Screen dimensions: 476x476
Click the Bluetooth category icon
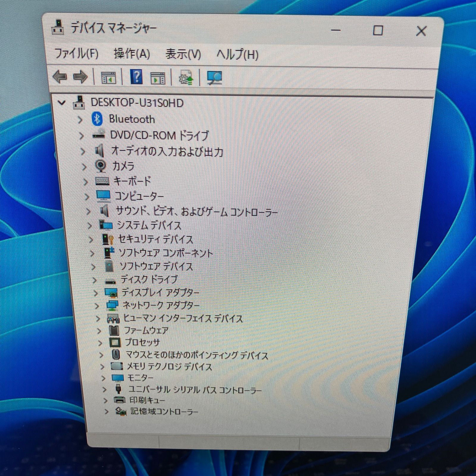coord(97,119)
